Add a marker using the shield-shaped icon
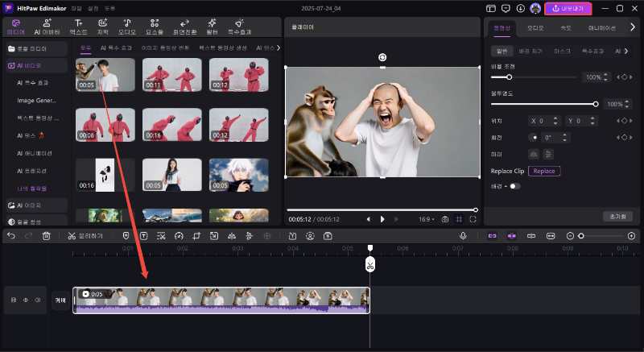Screen dimensions: 644x352 (126, 236)
